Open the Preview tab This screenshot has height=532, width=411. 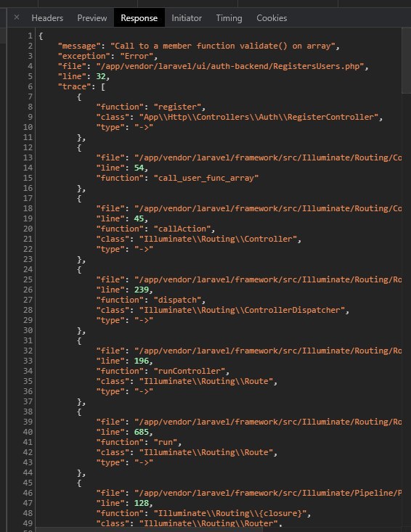(x=92, y=18)
